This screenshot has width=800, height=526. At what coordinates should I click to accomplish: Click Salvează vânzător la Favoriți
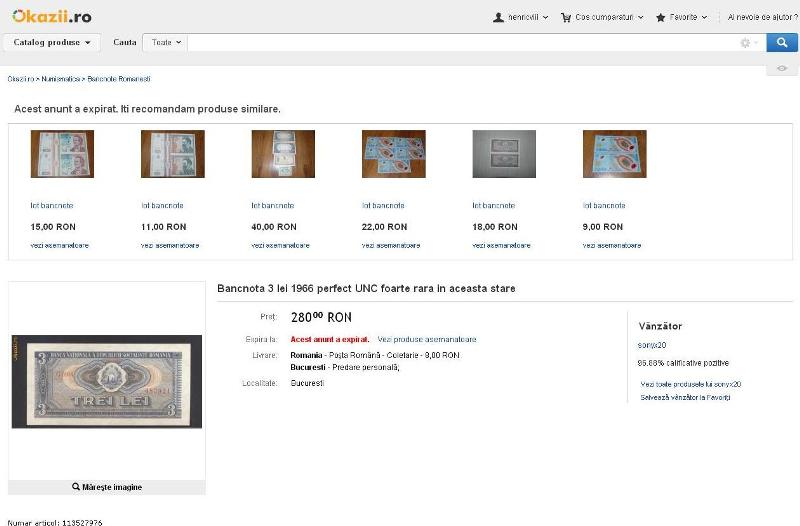click(x=685, y=397)
